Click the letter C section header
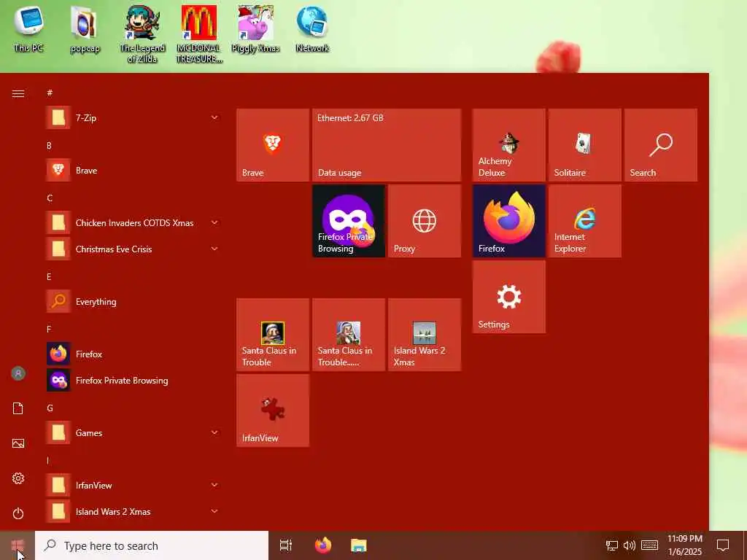The height and width of the screenshot is (560, 747). click(x=50, y=198)
